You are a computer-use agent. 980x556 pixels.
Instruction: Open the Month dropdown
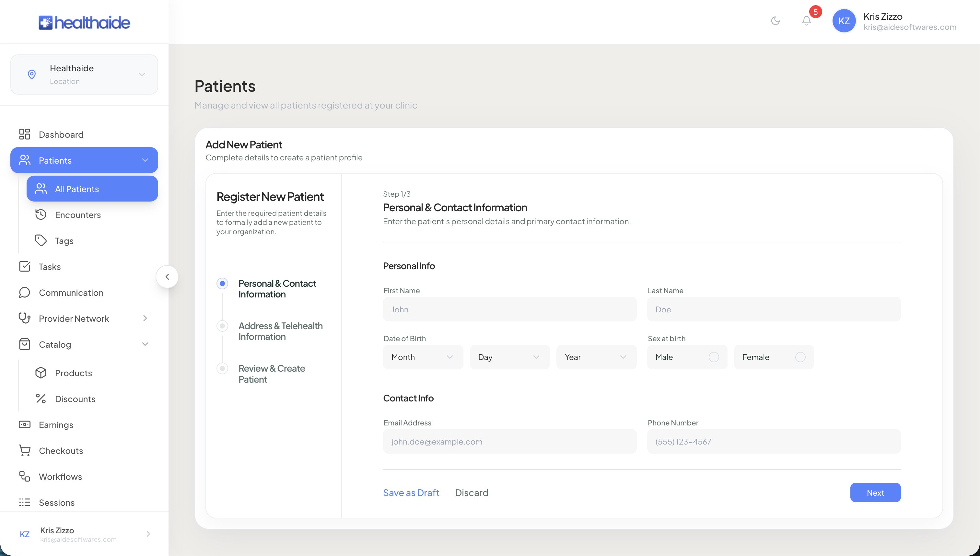pos(423,357)
